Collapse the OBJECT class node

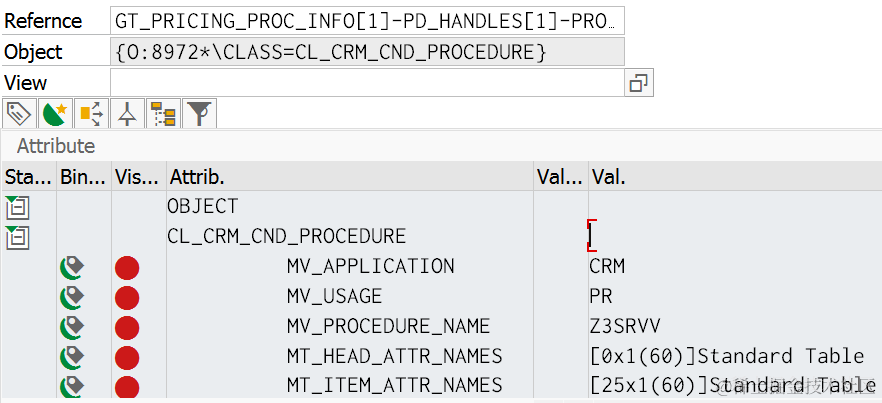pos(17,207)
